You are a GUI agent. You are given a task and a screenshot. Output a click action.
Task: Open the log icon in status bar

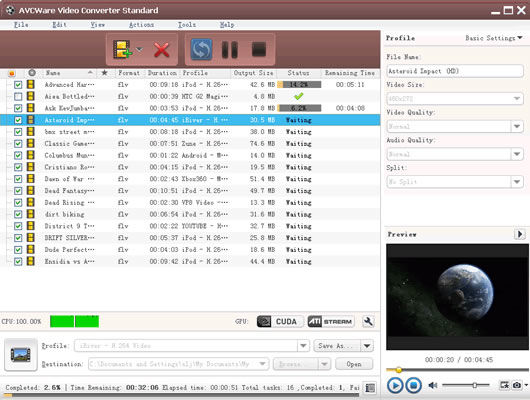point(370,388)
